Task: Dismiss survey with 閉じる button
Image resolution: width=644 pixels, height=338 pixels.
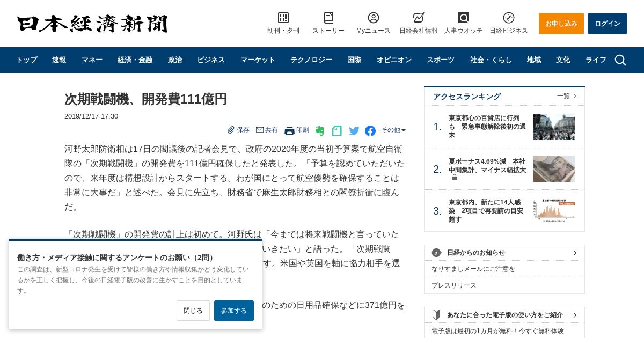Action: (193, 311)
